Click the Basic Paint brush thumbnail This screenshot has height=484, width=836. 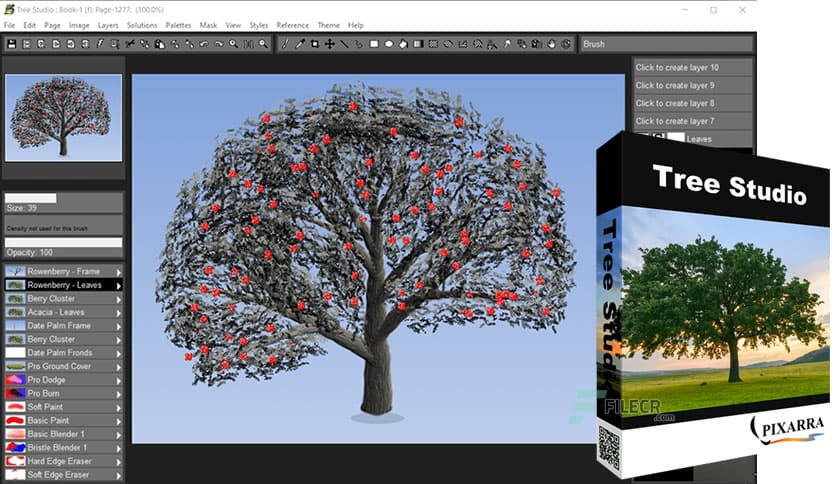pos(15,421)
